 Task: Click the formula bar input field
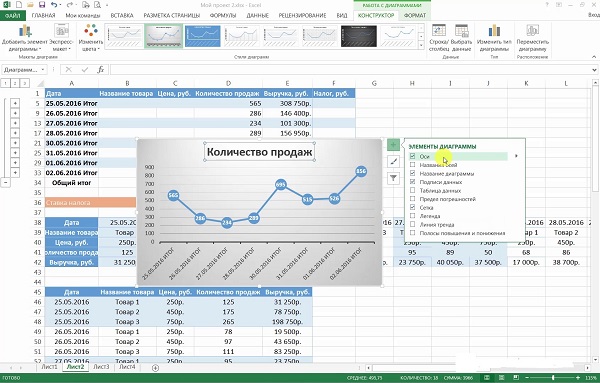pos(350,70)
